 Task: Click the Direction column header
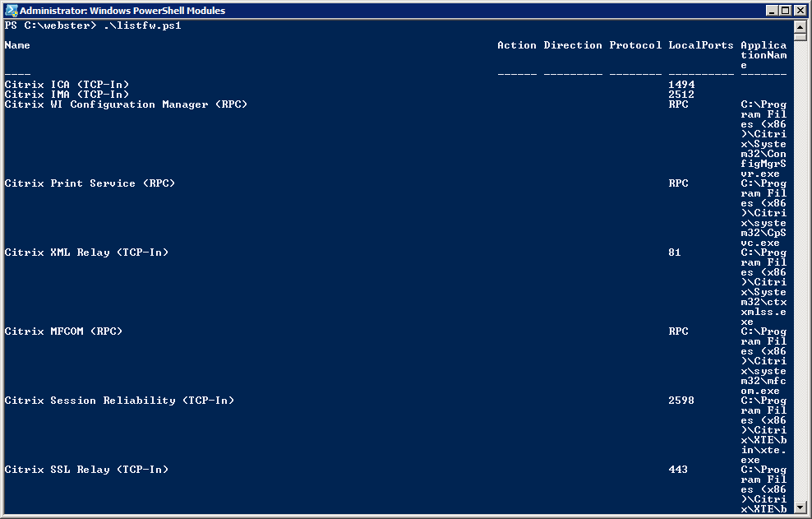click(573, 45)
